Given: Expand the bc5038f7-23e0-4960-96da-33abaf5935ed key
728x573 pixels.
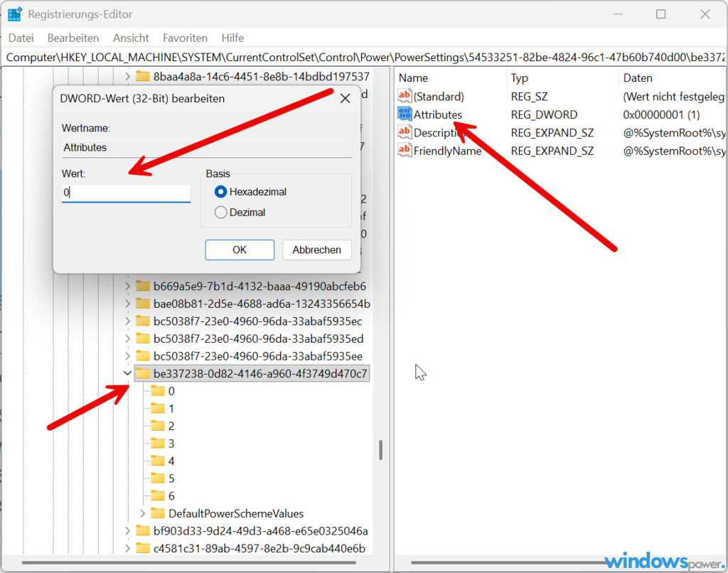Looking at the screenshot, I should click(127, 338).
